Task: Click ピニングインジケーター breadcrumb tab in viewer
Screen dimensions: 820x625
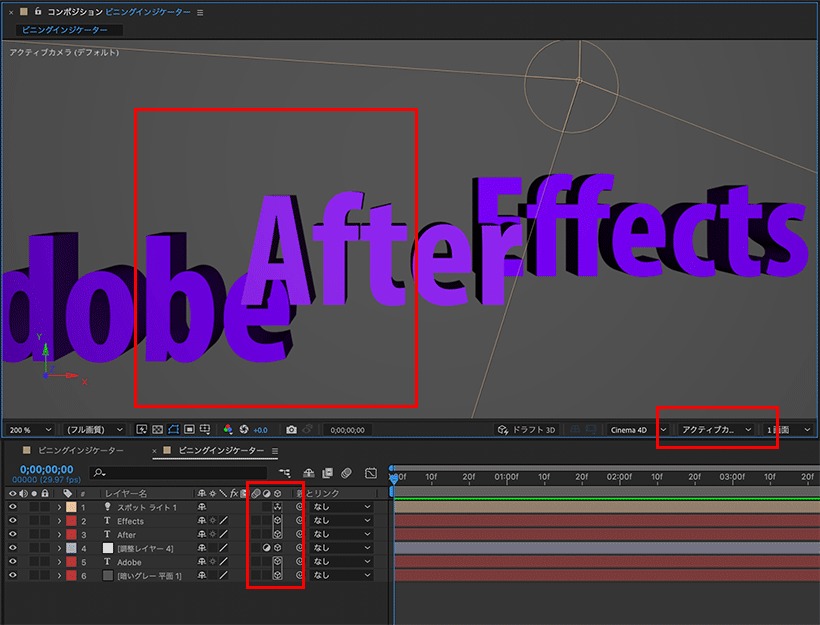Action: (x=65, y=30)
